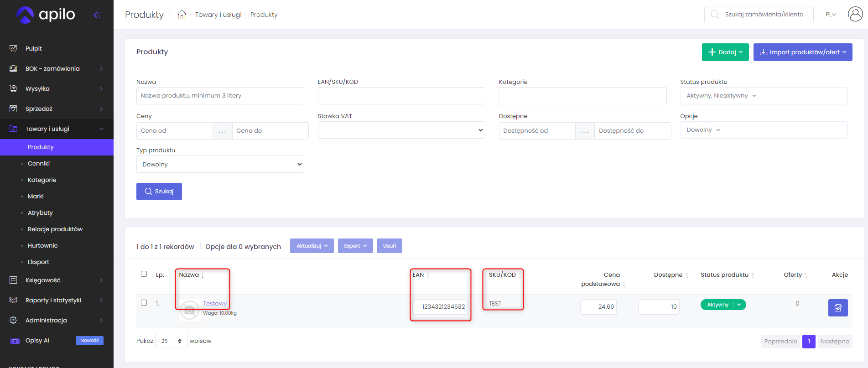The height and width of the screenshot is (368, 868).
Task: Open the Eksport submenu item
Action: [x=38, y=262]
